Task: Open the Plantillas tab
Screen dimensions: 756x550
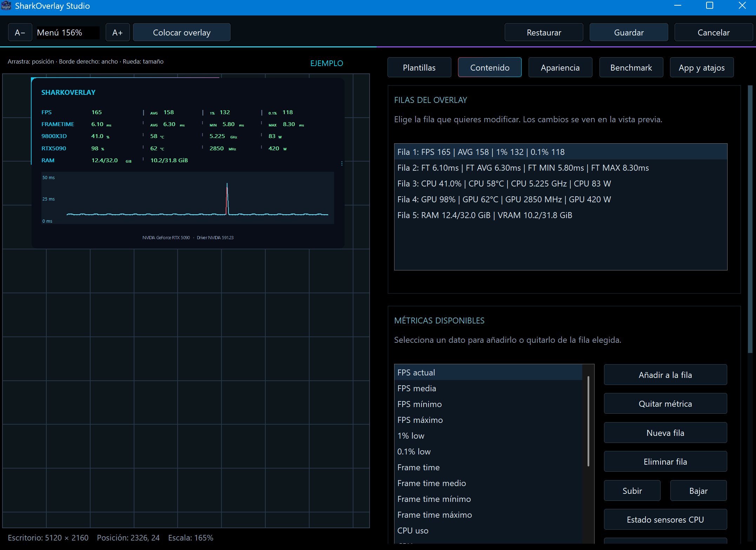Action: [419, 67]
